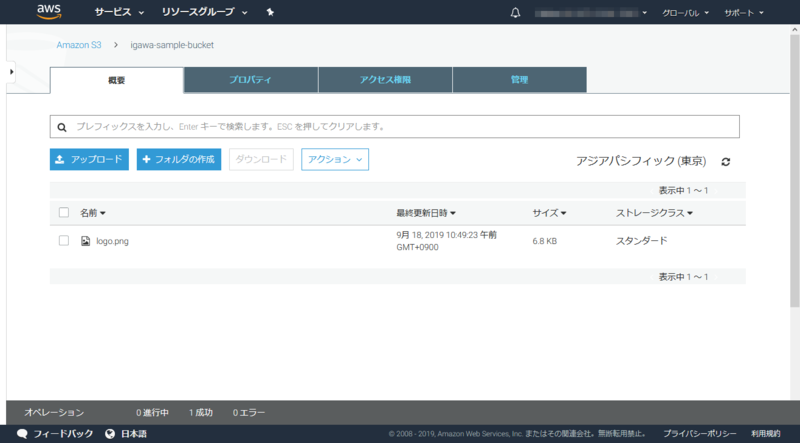Open the アクション dropdown button
The image size is (800, 443).
point(335,159)
